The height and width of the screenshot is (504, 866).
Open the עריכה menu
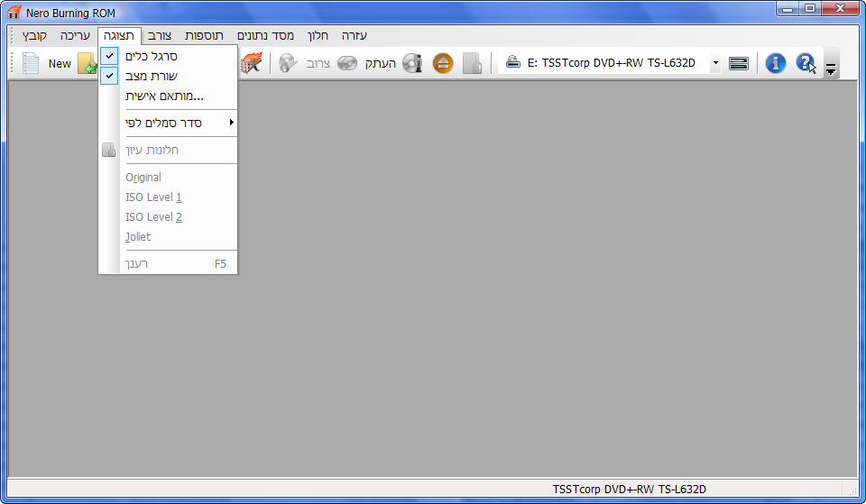coord(75,35)
